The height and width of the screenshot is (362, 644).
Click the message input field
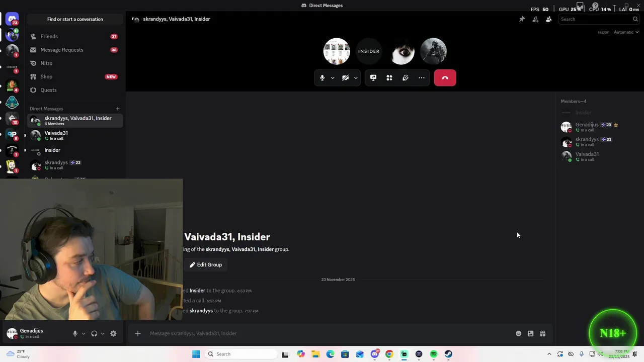pyautogui.click(x=330, y=333)
